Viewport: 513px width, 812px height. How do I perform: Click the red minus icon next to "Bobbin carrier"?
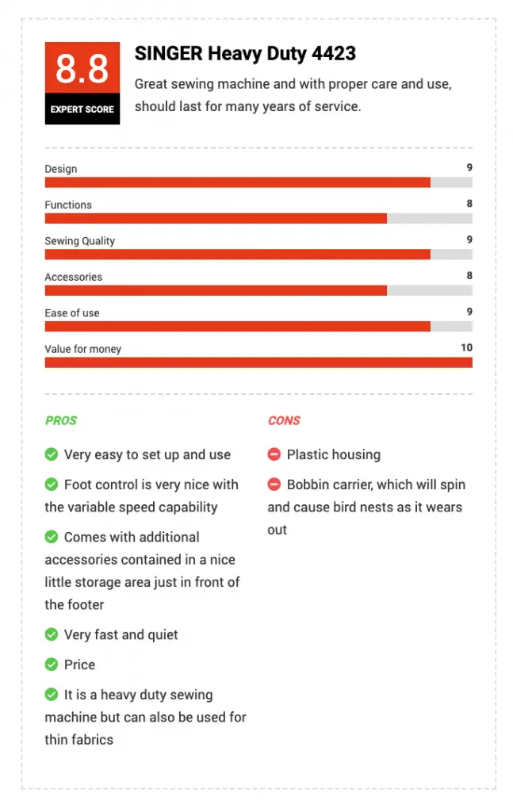point(274,485)
